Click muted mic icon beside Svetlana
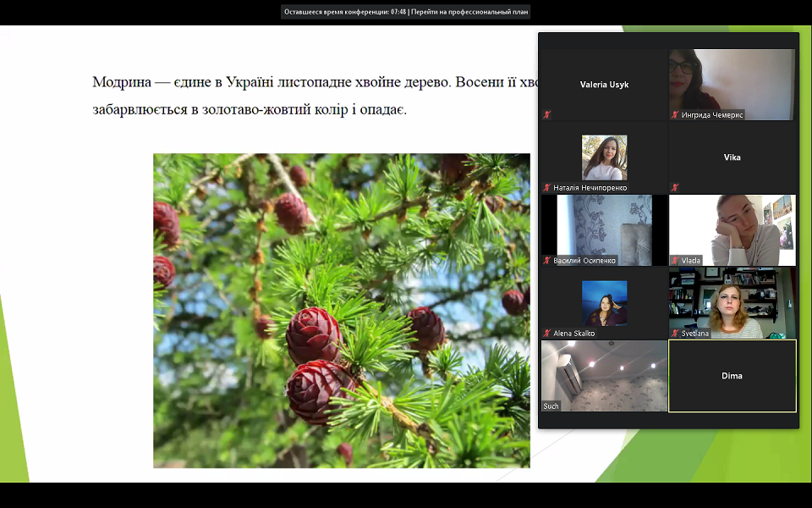Screen dimensions: 812x508 point(675,334)
